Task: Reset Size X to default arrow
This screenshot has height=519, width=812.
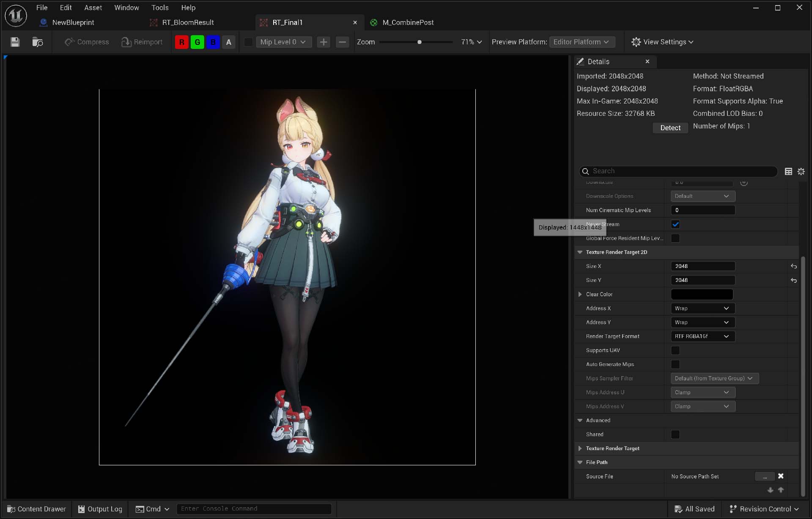Action: click(x=793, y=266)
